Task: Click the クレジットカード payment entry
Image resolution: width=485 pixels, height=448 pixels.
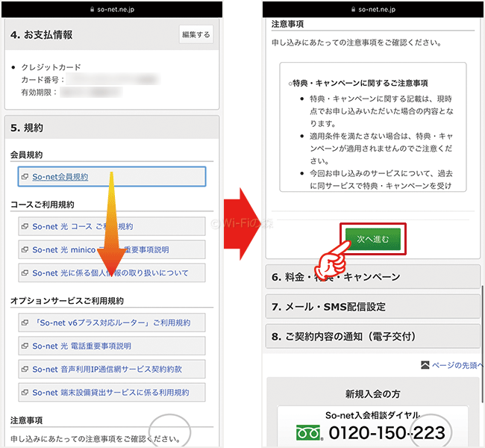Action: point(51,67)
